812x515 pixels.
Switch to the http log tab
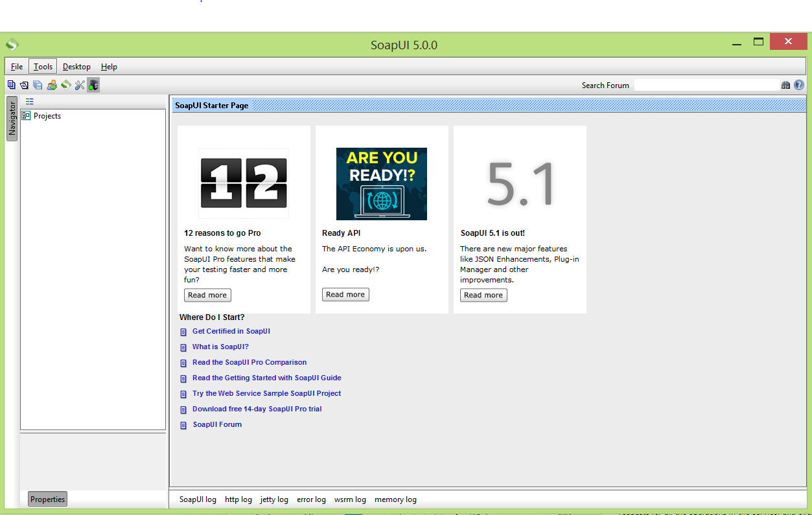point(238,499)
